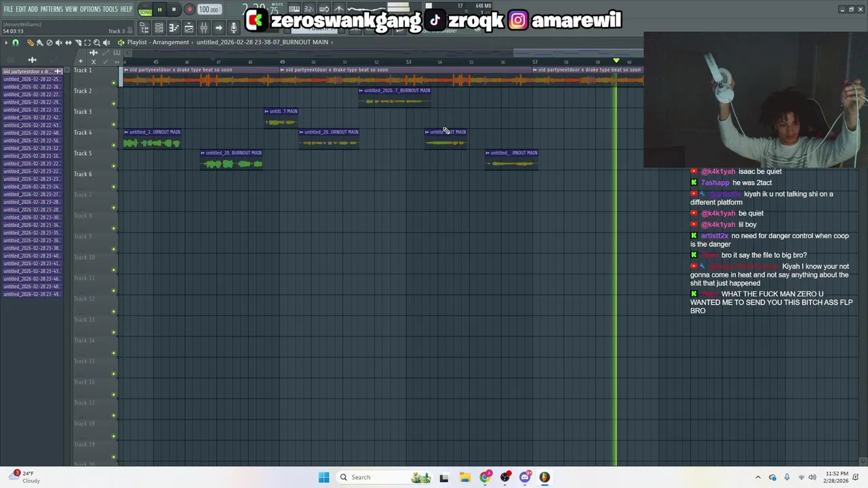Mute Track 4 with its green LED
Image resolution: width=868 pixels, height=488 pixels.
114,146
